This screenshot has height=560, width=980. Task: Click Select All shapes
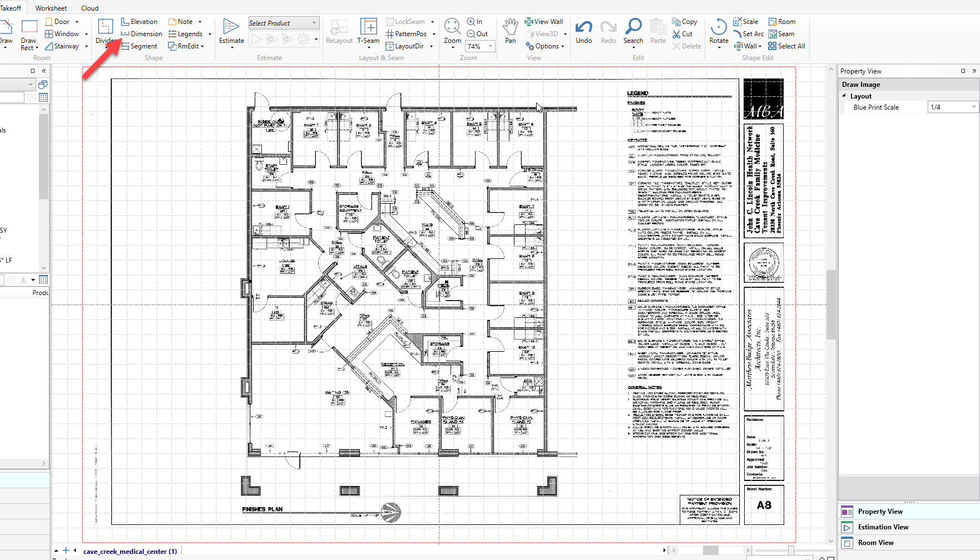[786, 46]
